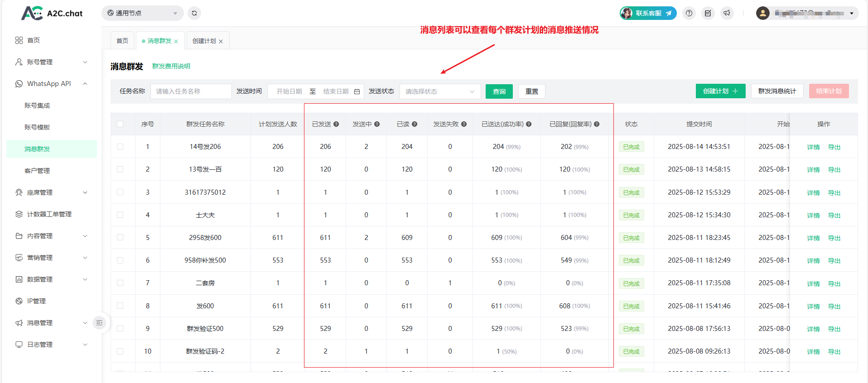
Task: Click the announcement megaphone icon
Action: pos(727,13)
